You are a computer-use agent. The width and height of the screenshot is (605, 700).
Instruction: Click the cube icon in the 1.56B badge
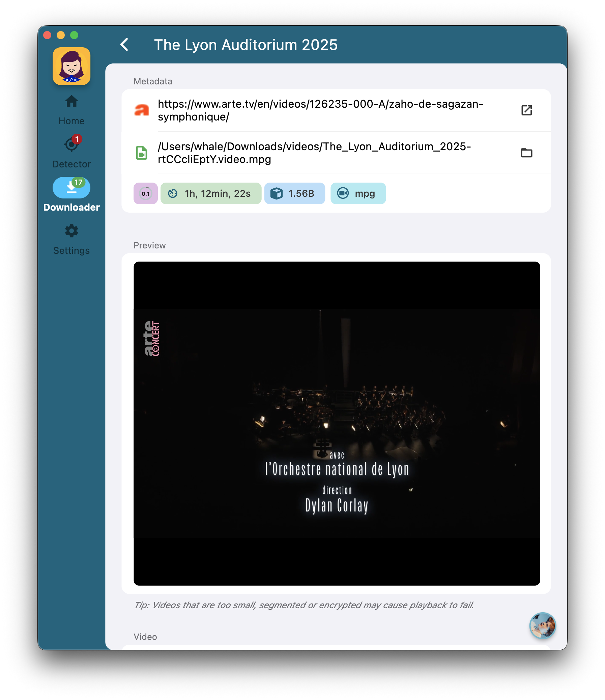pyautogui.click(x=277, y=193)
